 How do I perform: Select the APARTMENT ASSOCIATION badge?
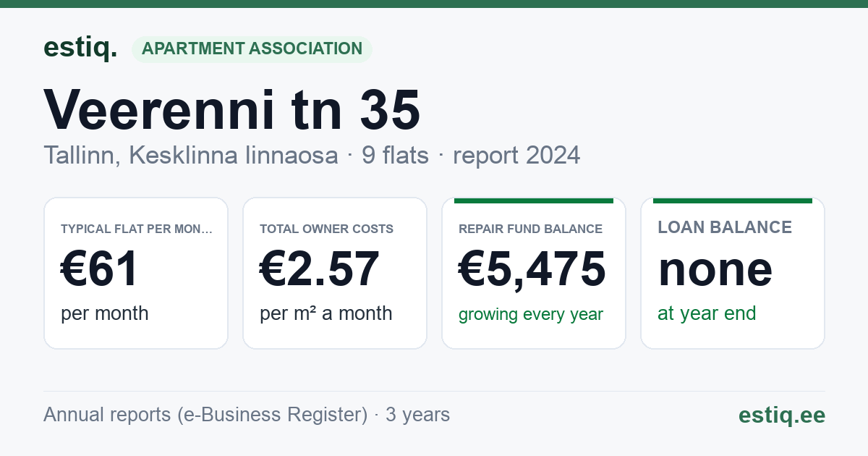pos(252,49)
